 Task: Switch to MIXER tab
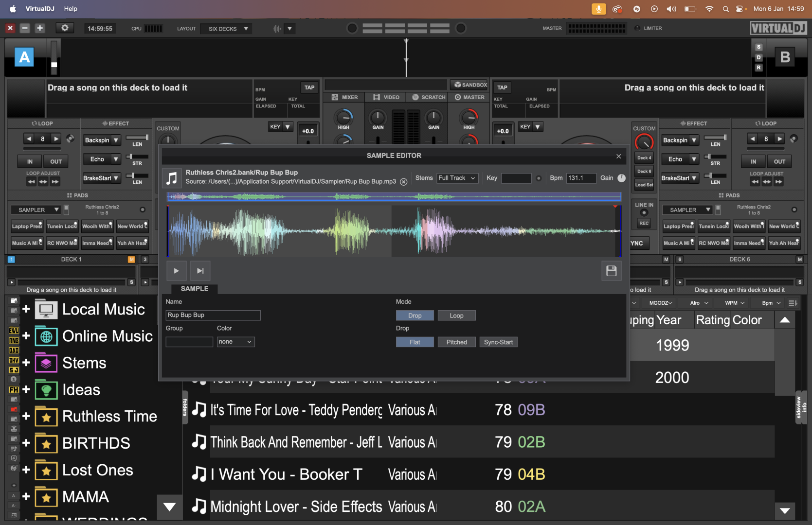(345, 97)
